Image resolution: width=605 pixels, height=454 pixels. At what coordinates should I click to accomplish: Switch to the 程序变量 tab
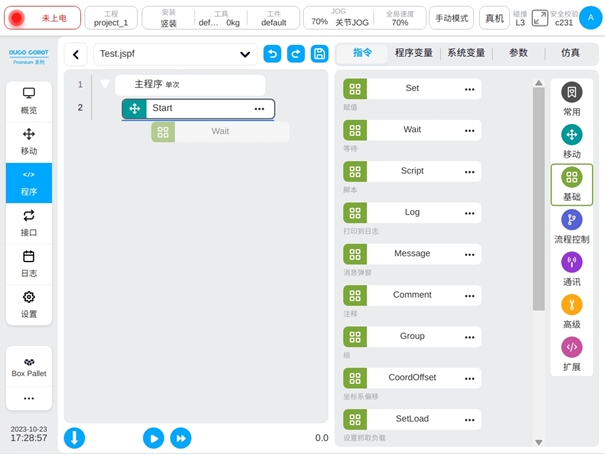click(413, 54)
